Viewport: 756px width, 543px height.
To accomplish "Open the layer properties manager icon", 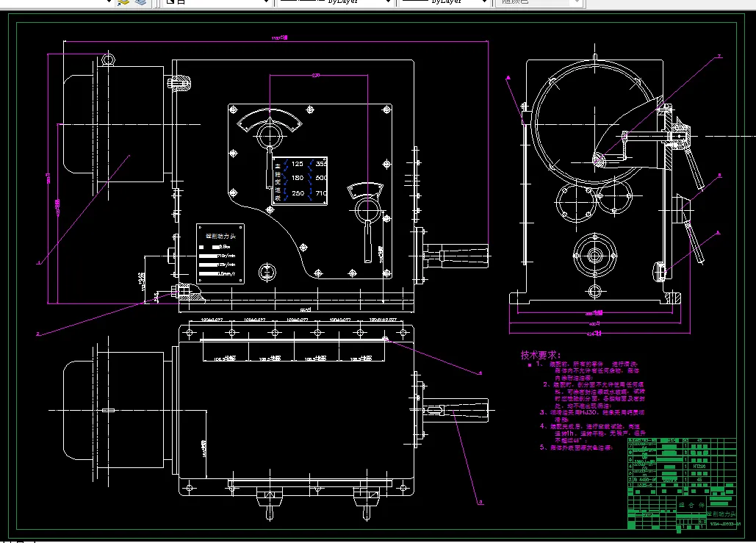I will pyautogui.click(x=124, y=2).
